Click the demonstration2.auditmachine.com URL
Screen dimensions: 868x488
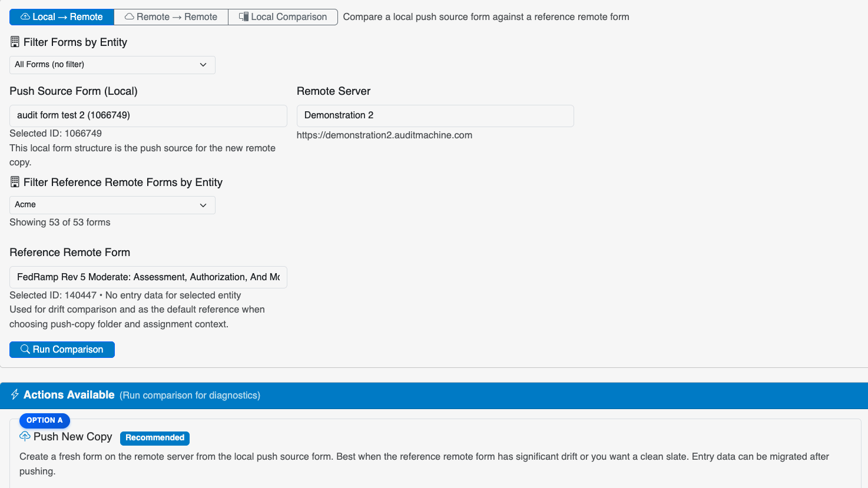tap(384, 135)
